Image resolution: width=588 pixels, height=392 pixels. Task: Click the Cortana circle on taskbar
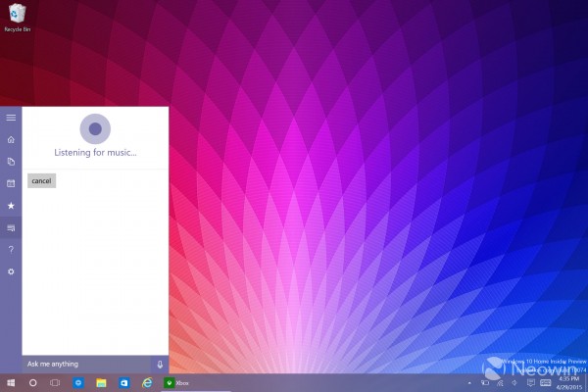click(32, 382)
